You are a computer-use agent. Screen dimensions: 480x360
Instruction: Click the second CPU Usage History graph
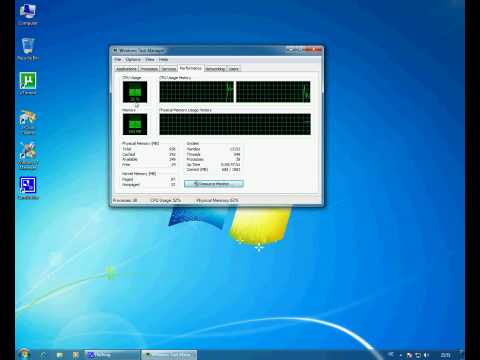273,92
